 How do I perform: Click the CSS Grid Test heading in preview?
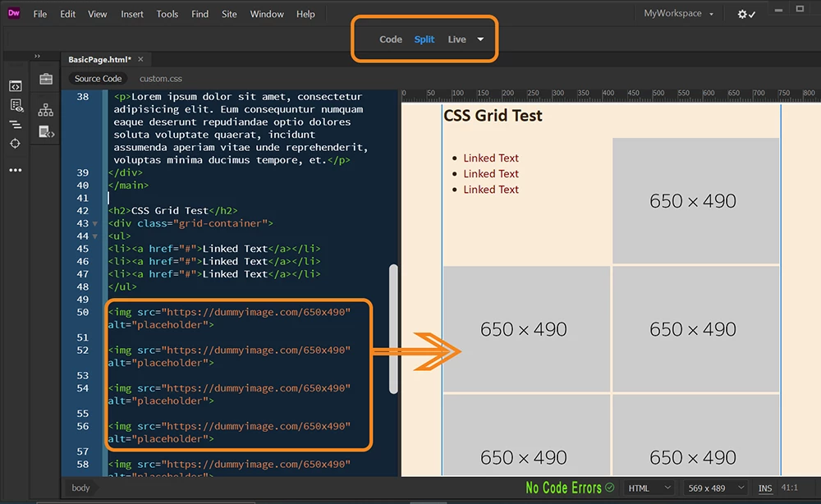[x=493, y=116]
